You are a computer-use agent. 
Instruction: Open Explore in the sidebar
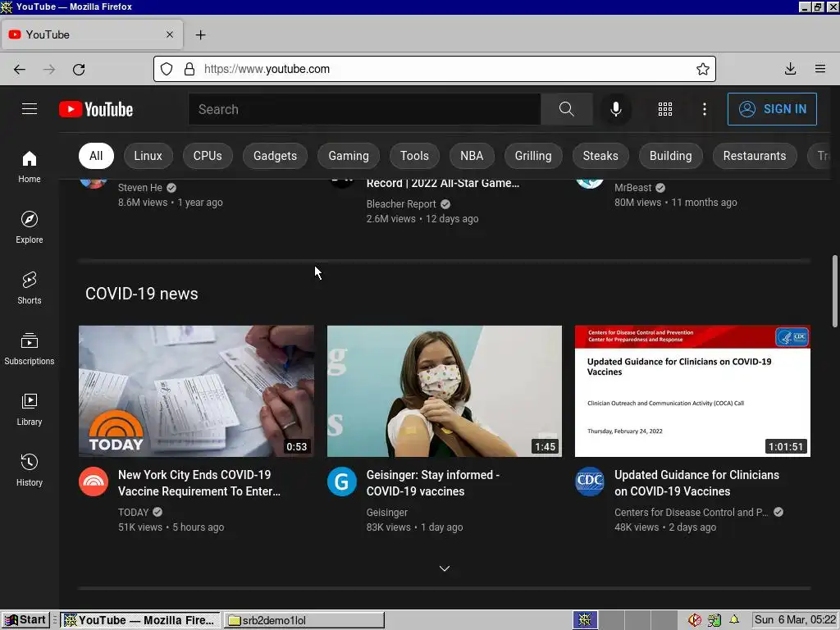(x=30, y=227)
